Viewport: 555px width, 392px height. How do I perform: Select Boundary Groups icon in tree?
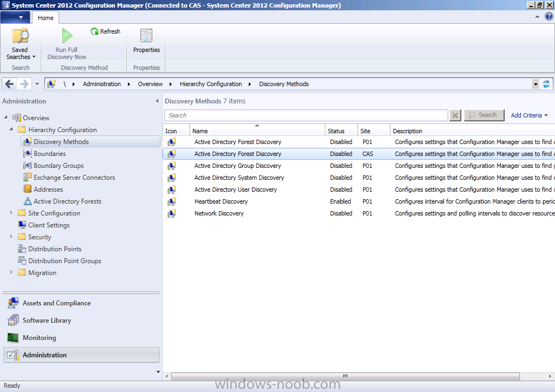(x=27, y=166)
